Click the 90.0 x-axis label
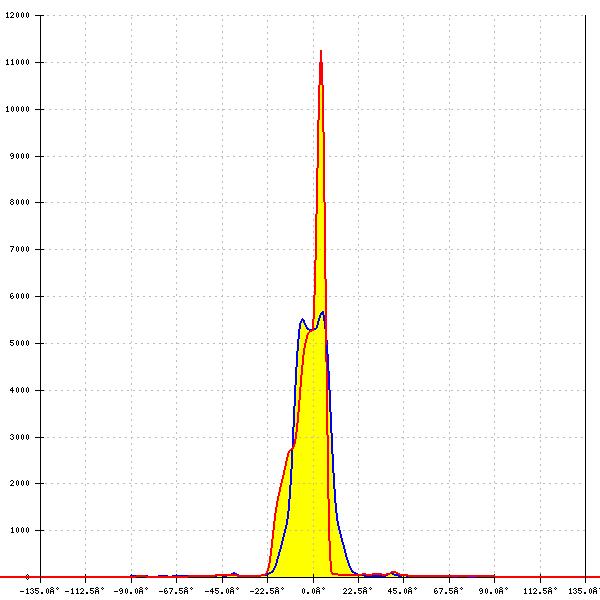The width and height of the screenshot is (600, 600). 494,591
